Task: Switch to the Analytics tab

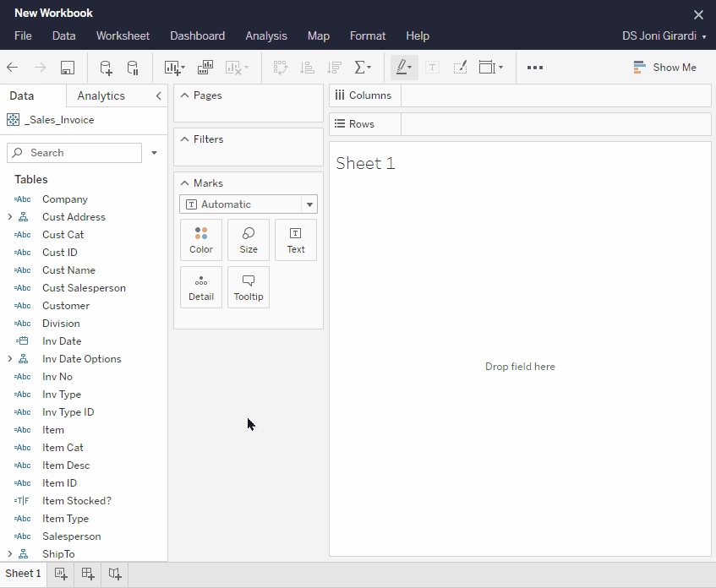Action: click(101, 96)
